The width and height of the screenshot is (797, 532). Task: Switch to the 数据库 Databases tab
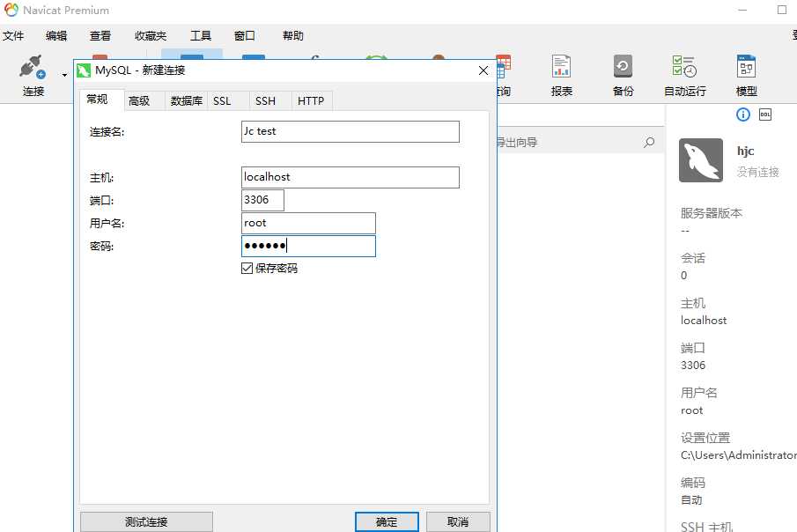click(x=186, y=100)
